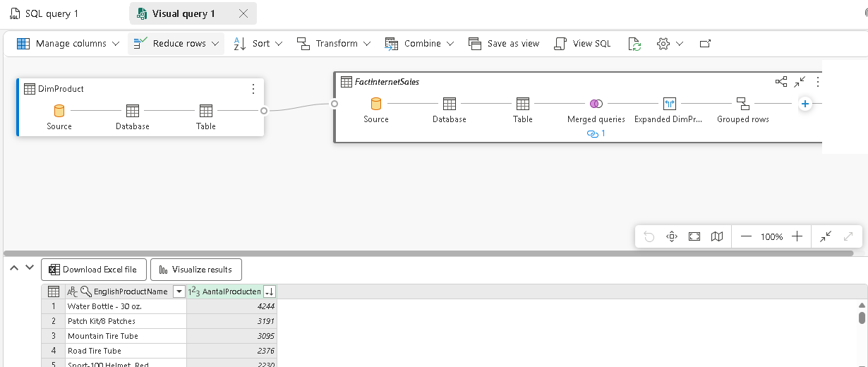Expand the results pane with down chevron
The height and width of the screenshot is (367, 868).
point(29,267)
